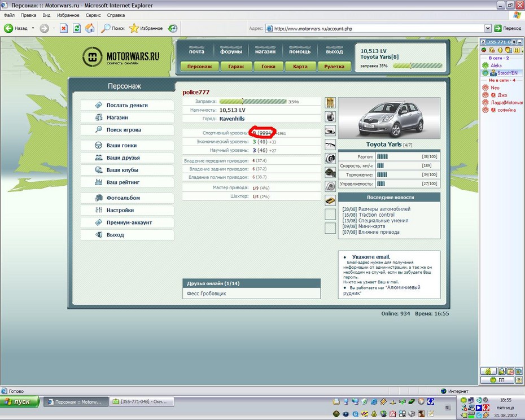Image resolution: width=525 pixels, height=420 pixels.
Task: Open Ваши друзья in the sidebar
Action: point(127,158)
